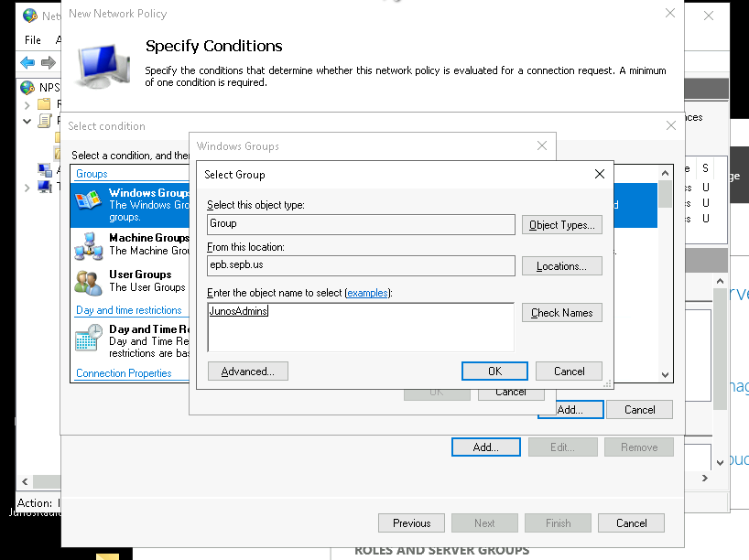This screenshot has height=560, width=749.
Task: Collapse the expanded Policies tree node
Action: pyautogui.click(x=27, y=121)
